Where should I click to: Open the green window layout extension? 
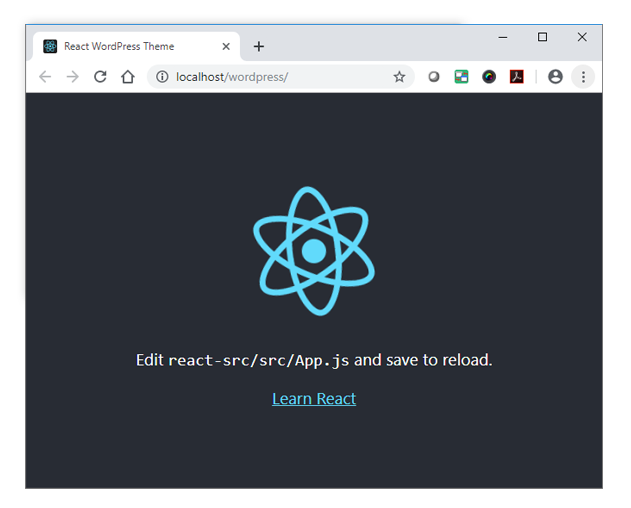461,76
